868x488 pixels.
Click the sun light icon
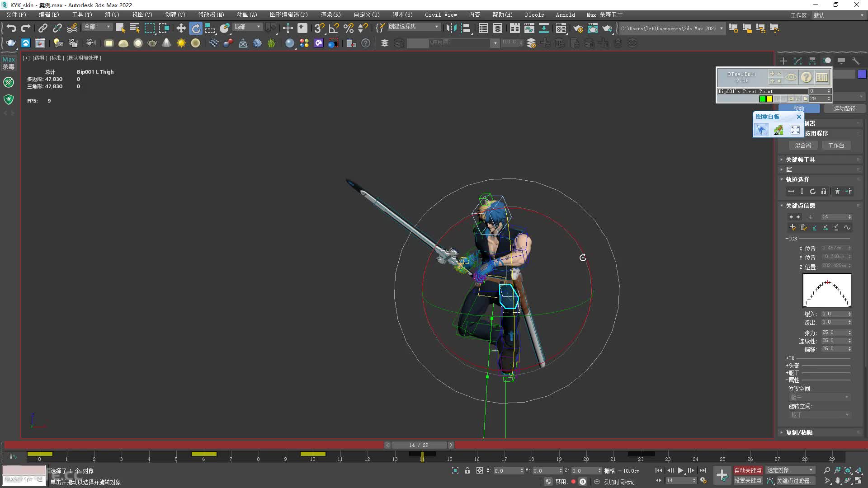(181, 43)
